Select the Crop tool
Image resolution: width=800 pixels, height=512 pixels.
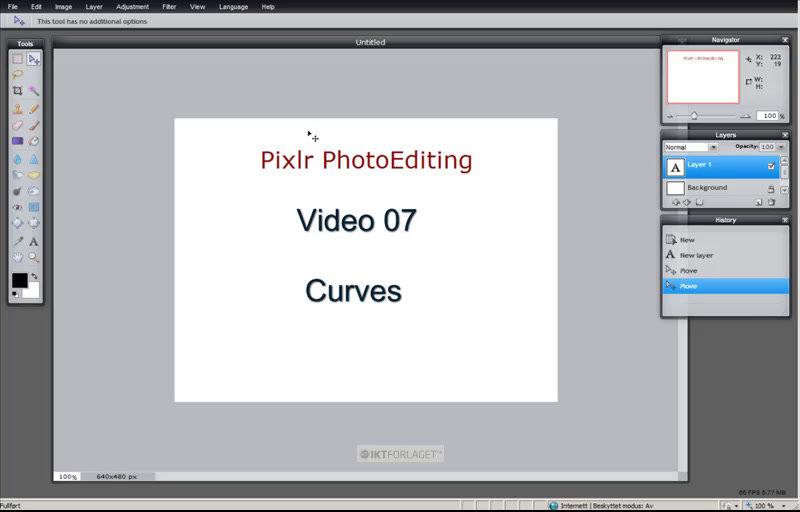coord(17,91)
